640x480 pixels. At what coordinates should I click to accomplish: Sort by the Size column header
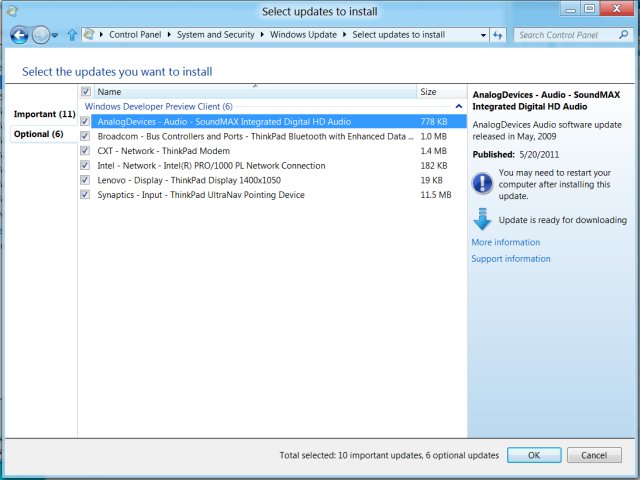442,92
